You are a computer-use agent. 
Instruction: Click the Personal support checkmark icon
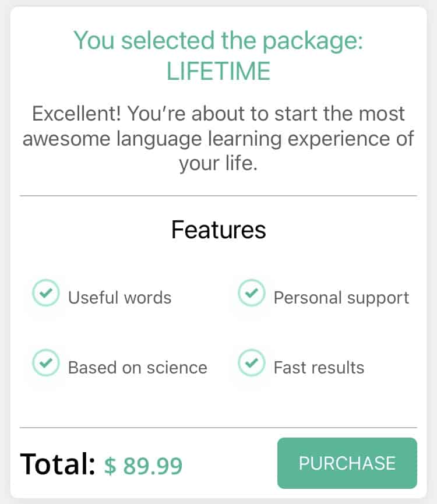coord(251,293)
